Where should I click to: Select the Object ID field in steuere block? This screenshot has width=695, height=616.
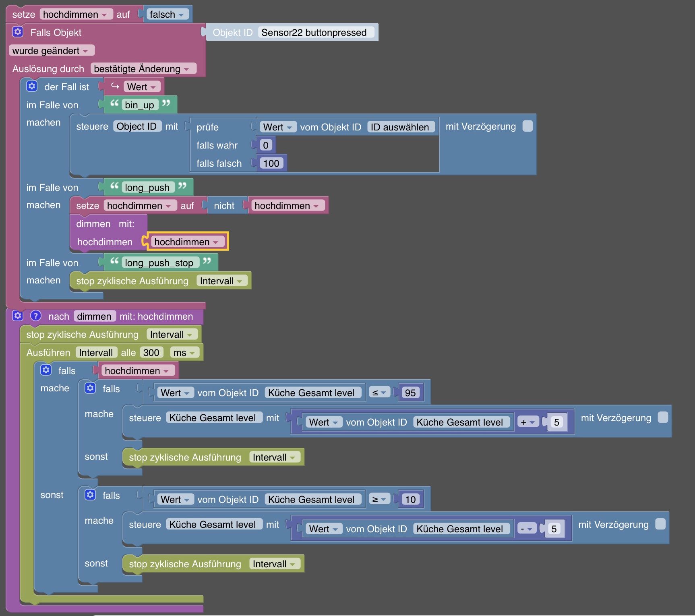point(137,126)
